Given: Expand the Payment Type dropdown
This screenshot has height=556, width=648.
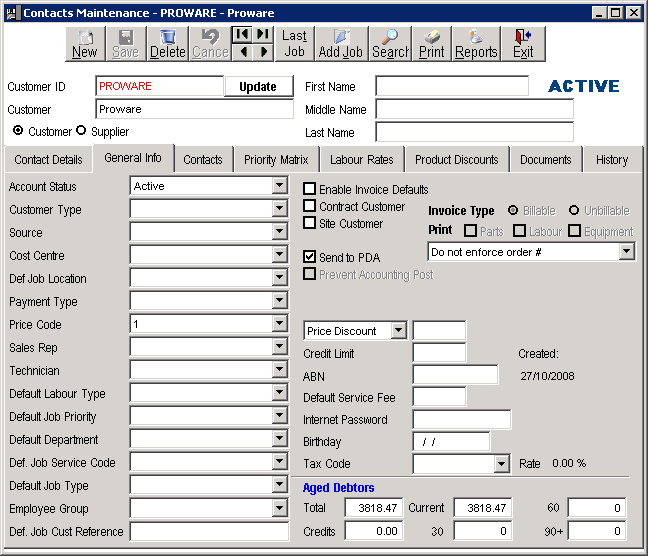Looking at the screenshot, I should 280,301.
